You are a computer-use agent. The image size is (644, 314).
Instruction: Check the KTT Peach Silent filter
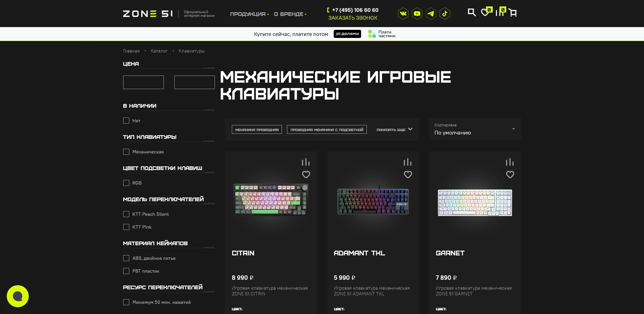pos(126,214)
